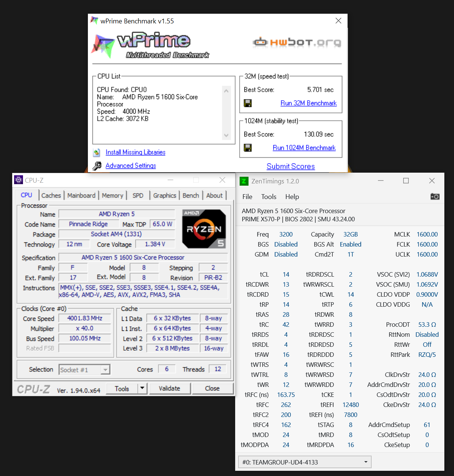
Task: Click the Close button in CPU-Z
Action: pyautogui.click(x=212, y=388)
